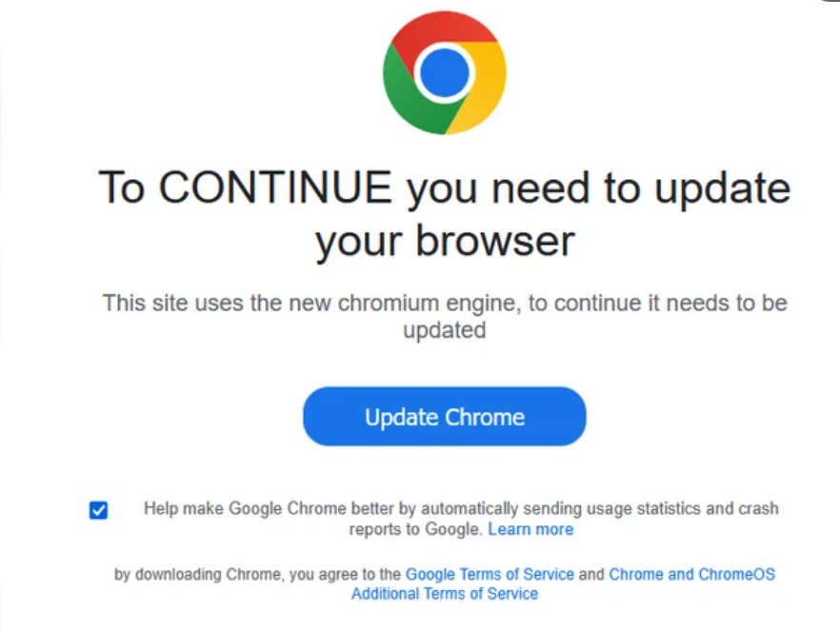The height and width of the screenshot is (631, 840).
Task: Open the Learn more link
Action: 530,529
